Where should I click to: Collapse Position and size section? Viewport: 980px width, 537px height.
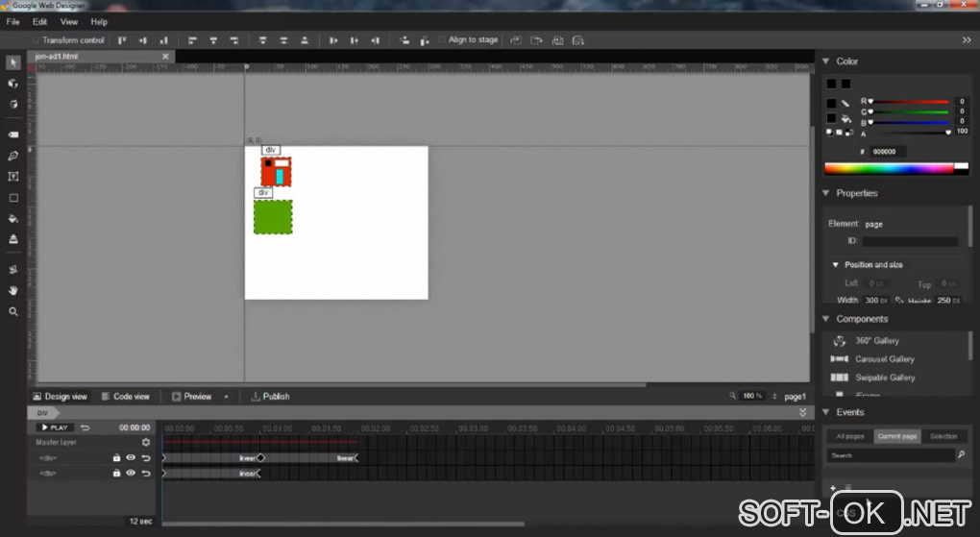(835, 265)
